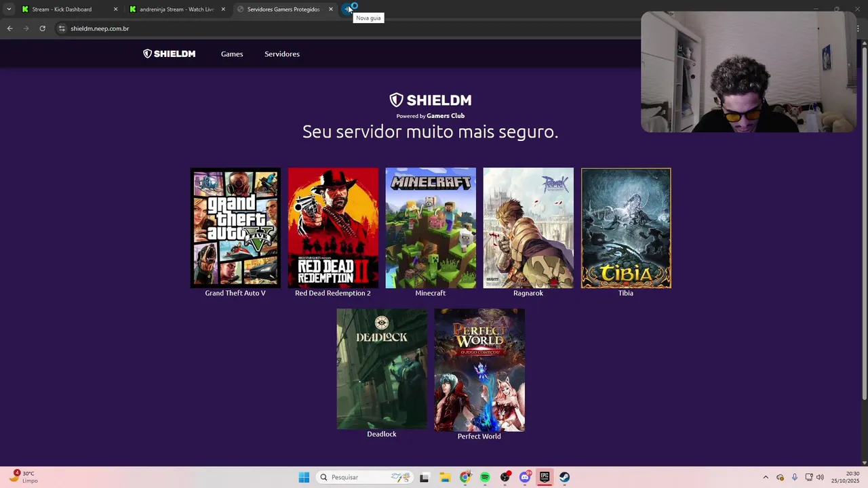Open the Windows Start menu
868x488 pixels.
304,477
